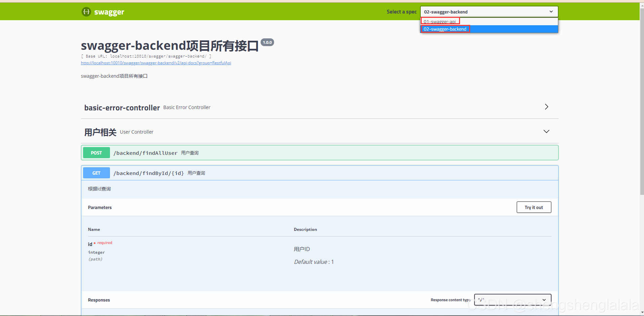Click the 'Default value : 1' text
Screen dimensions: 644x316
click(x=314, y=262)
